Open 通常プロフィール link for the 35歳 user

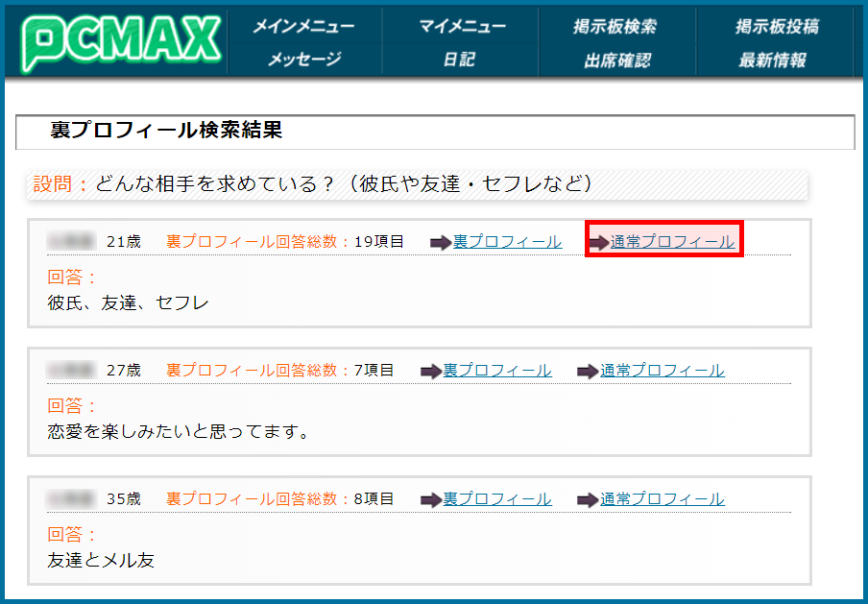(x=663, y=498)
